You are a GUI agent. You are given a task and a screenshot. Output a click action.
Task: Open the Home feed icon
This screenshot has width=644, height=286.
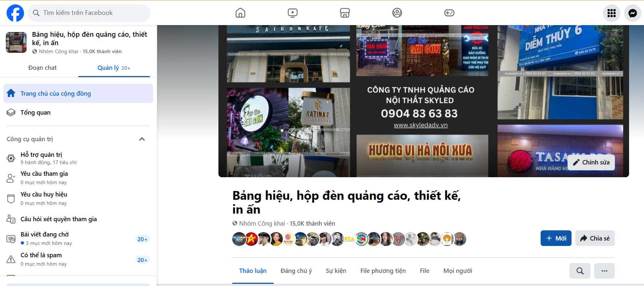(240, 13)
